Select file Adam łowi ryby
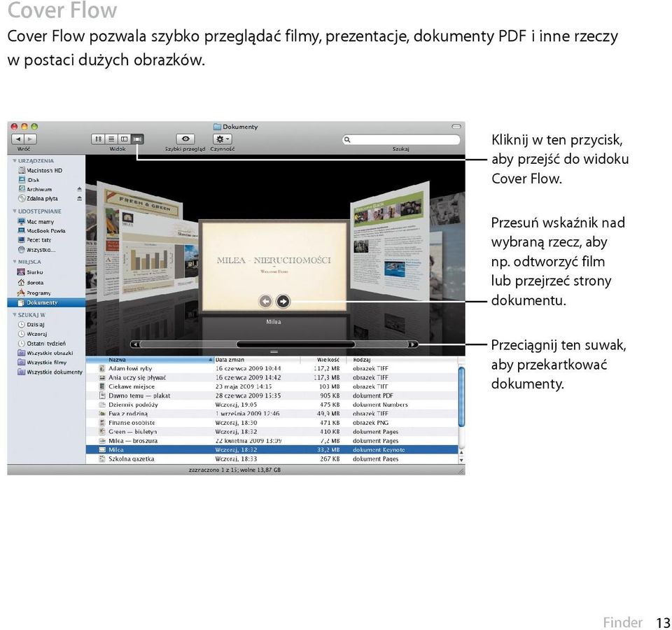 [272, 368]
